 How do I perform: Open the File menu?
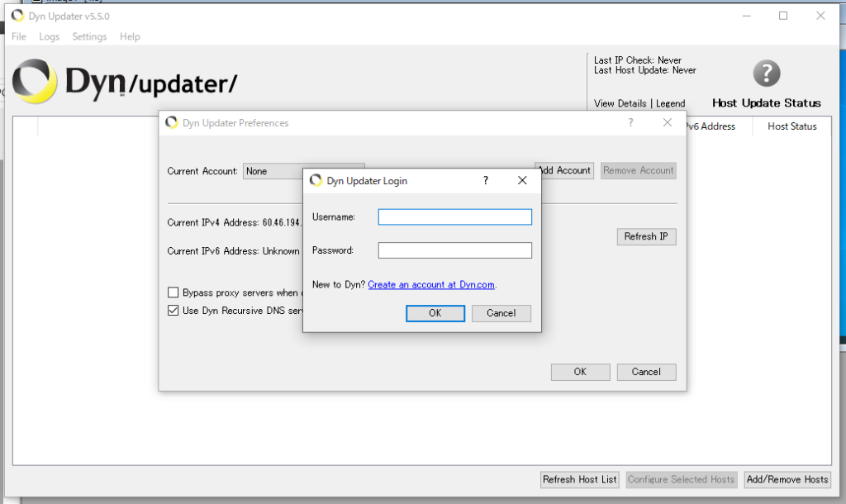pyautogui.click(x=19, y=36)
